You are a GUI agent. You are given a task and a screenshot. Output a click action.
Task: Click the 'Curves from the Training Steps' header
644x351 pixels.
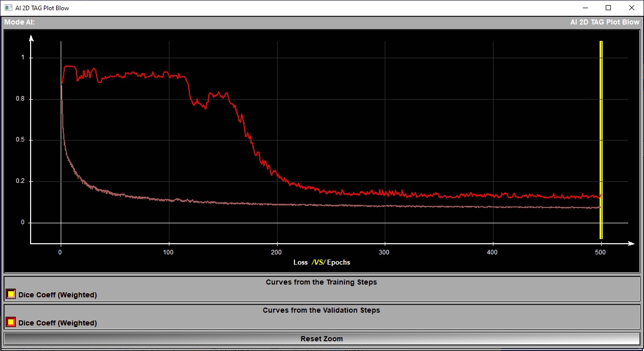321,282
